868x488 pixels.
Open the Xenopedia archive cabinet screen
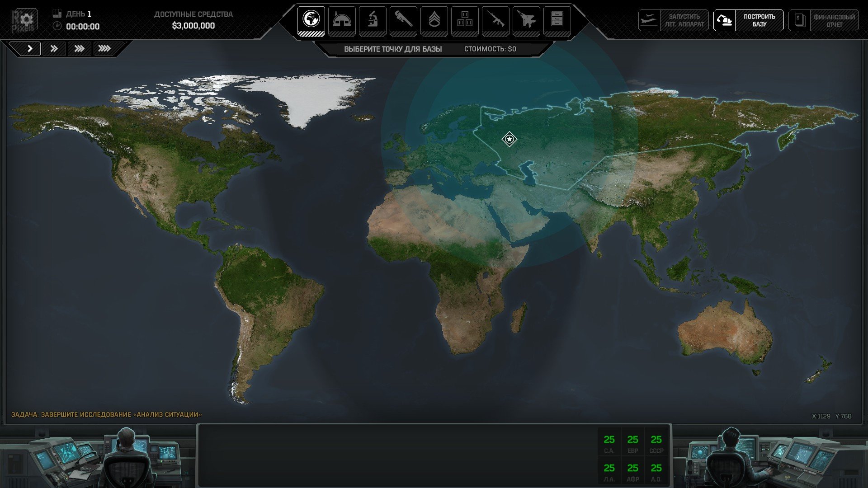(x=557, y=21)
